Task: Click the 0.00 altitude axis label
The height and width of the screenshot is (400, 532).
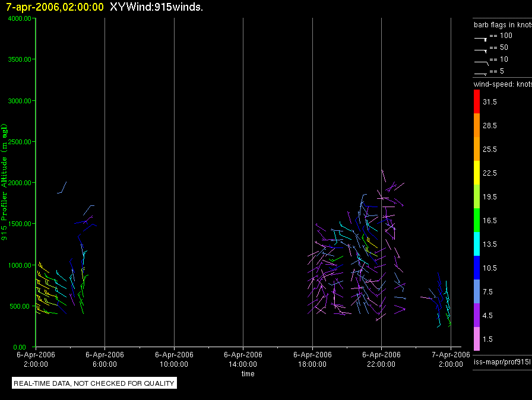Action: point(20,347)
